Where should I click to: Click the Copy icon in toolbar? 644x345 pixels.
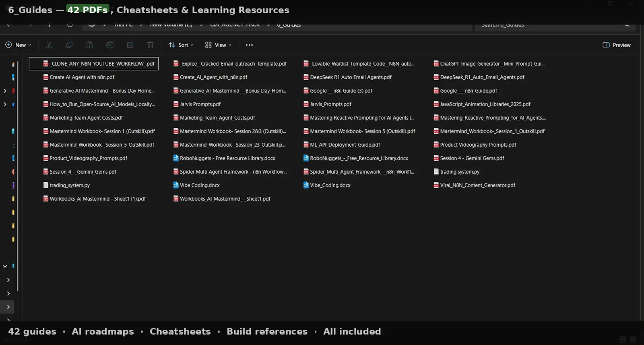coord(69,45)
